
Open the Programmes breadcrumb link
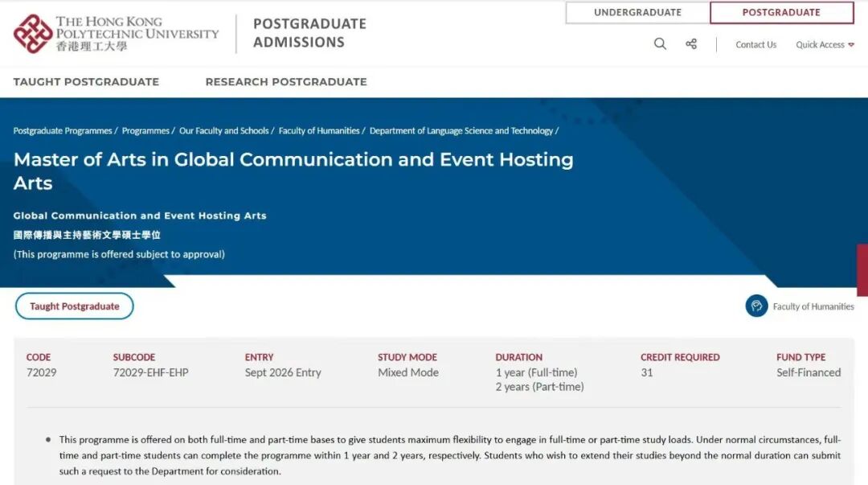[x=145, y=131]
